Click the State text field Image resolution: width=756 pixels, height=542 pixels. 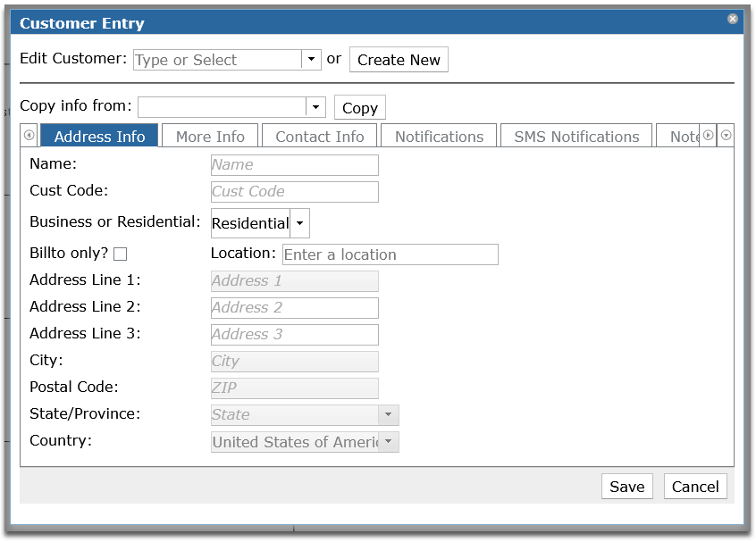pyautogui.click(x=295, y=415)
